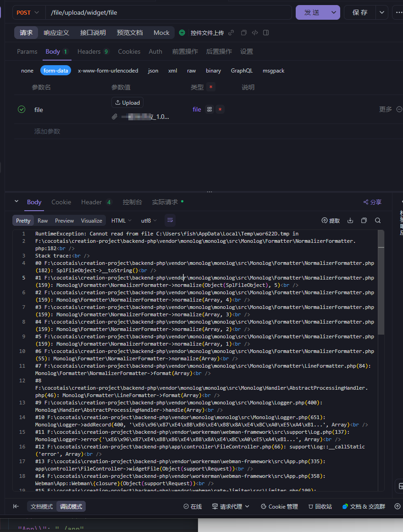Select the json body type option
Screen dimensions: 403x532
click(x=153, y=71)
